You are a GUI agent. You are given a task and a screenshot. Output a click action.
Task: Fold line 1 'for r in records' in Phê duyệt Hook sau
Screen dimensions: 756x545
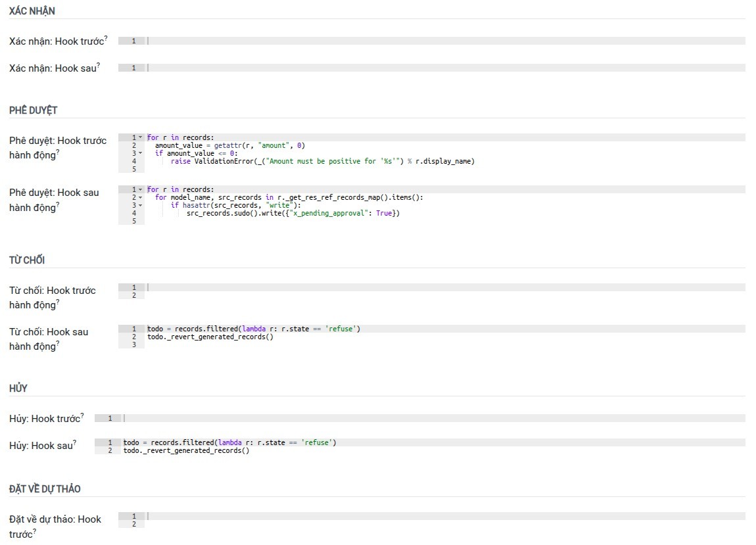140,189
